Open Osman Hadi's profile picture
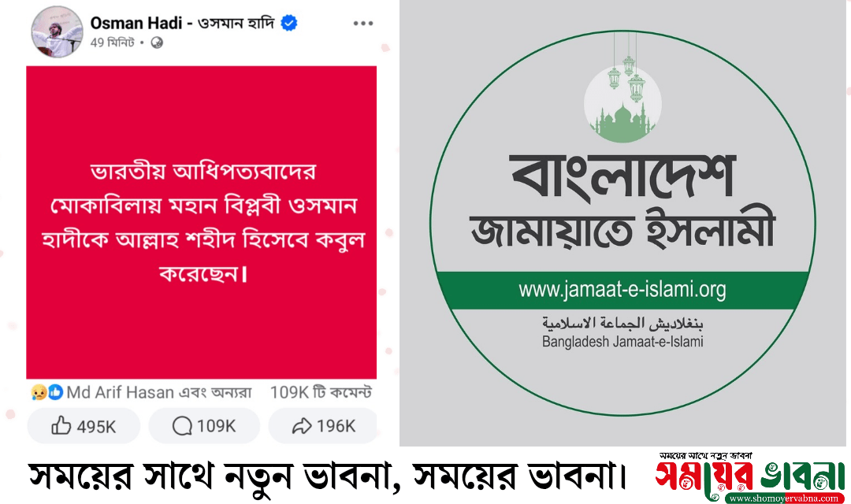This screenshot has width=851, height=504. pyautogui.click(x=57, y=32)
